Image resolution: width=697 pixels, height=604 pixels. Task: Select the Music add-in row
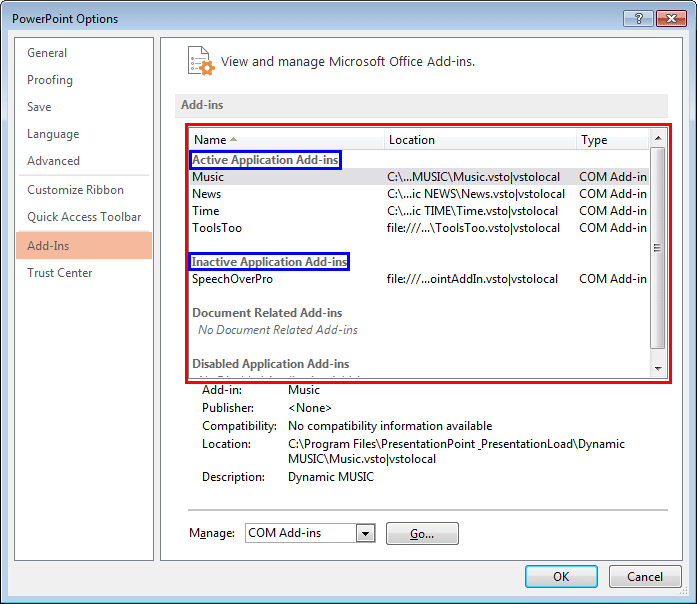coord(419,177)
